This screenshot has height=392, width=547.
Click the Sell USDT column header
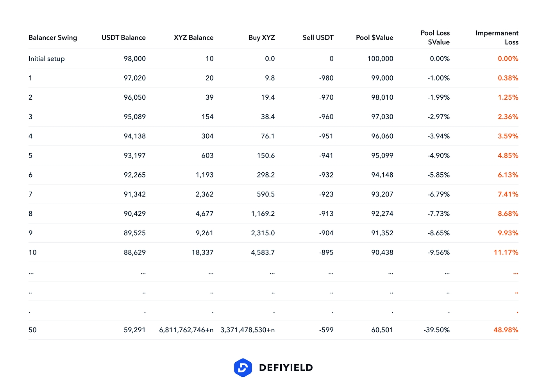(x=318, y=38)
